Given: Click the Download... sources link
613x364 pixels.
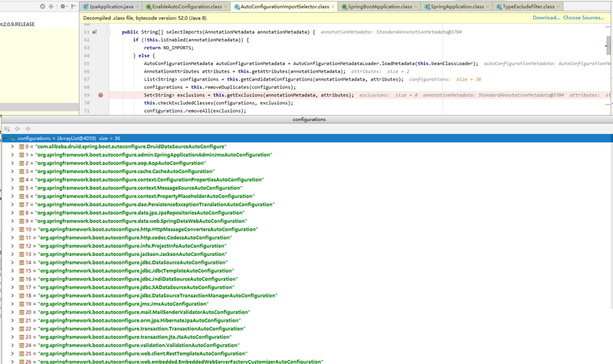Looking at the screenshot, I should (546, 18).
